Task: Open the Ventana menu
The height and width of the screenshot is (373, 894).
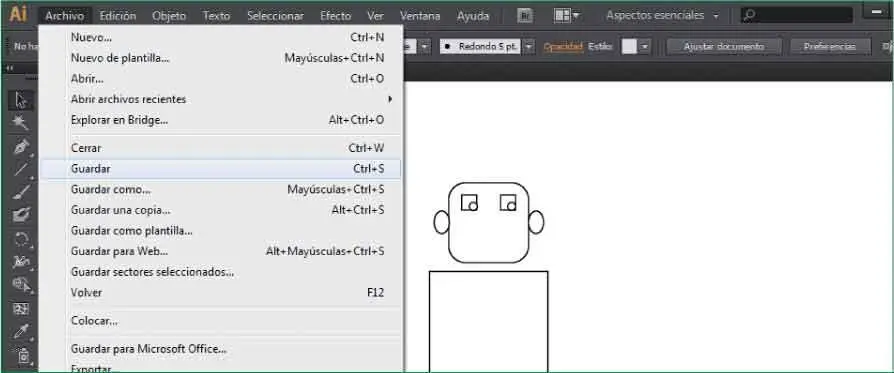Action: pos(420,16)
